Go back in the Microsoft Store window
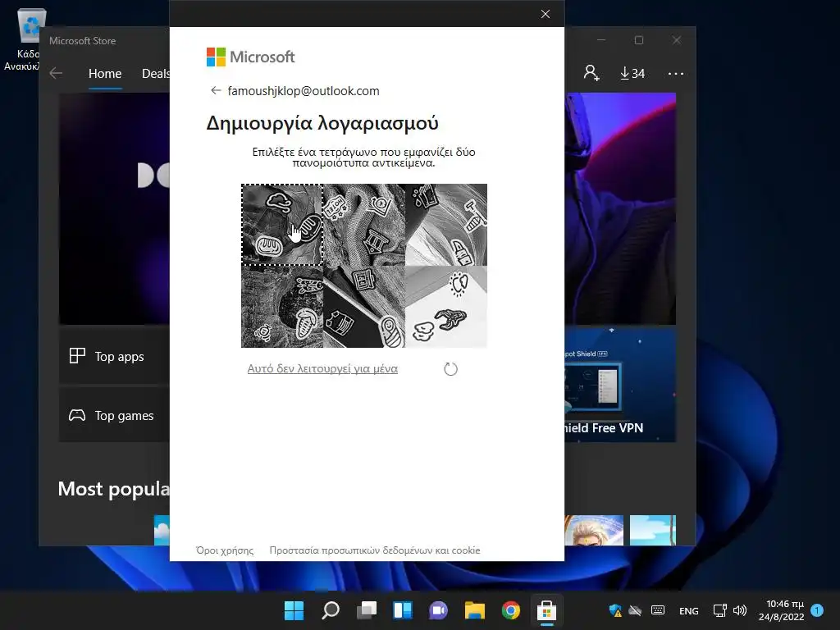Viewport: 840px width, 630px height. (x=56, y=73)
